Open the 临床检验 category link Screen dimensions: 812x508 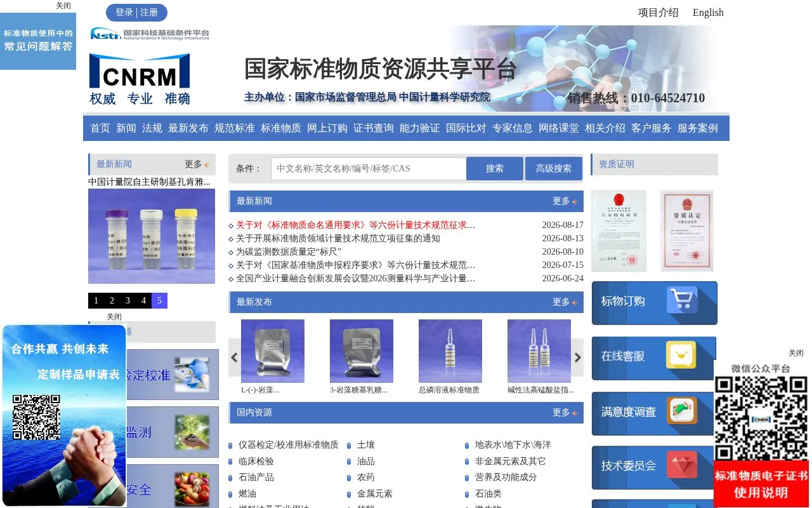[x=256, y=462]
